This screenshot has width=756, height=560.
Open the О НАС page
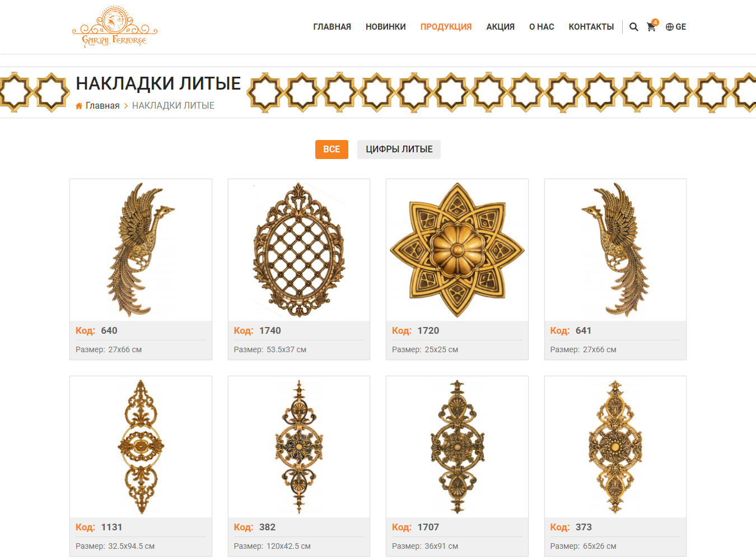coord(542,27)
